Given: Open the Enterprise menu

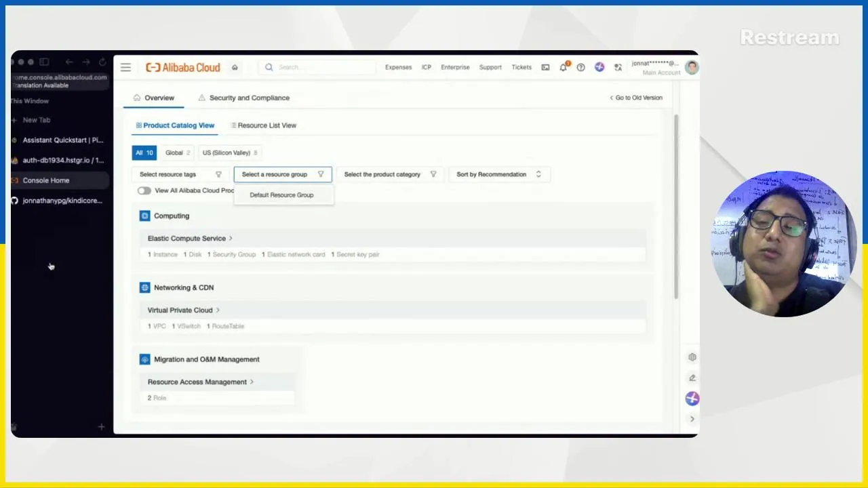Looking at the screenshot, I should click(x=455, y=67).
